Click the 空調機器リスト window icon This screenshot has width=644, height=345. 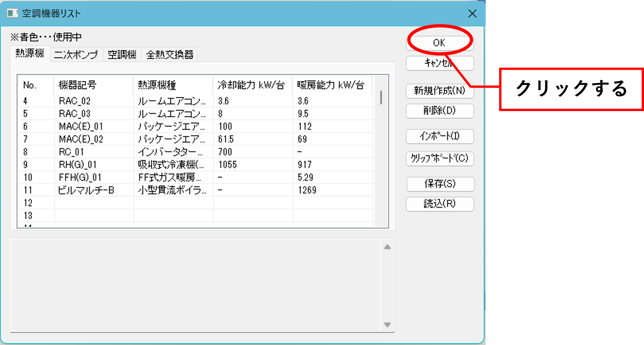tap(13, 13)
